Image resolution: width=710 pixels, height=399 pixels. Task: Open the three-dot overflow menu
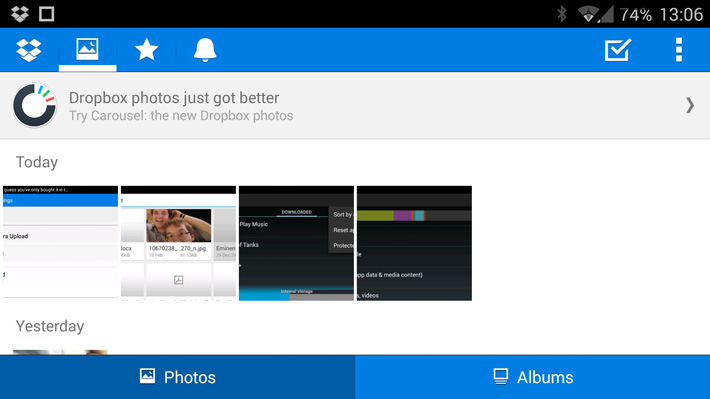(x=678, y=50)
